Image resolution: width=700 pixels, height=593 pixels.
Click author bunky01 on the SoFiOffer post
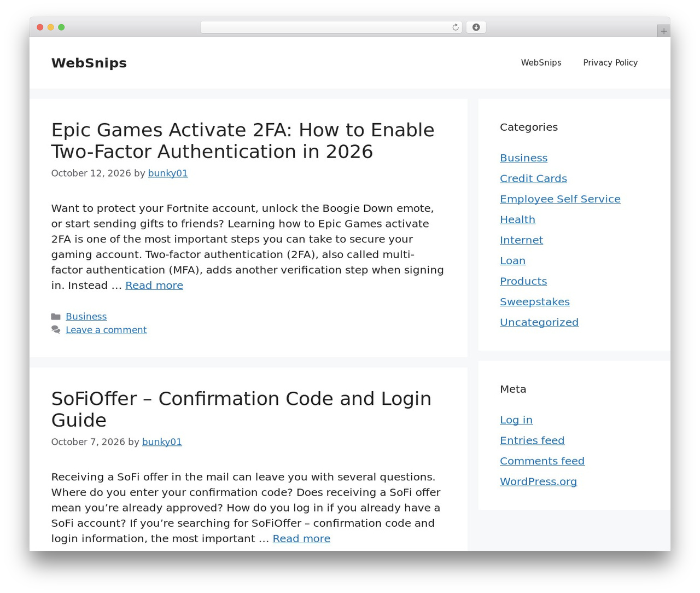point(162,441)
